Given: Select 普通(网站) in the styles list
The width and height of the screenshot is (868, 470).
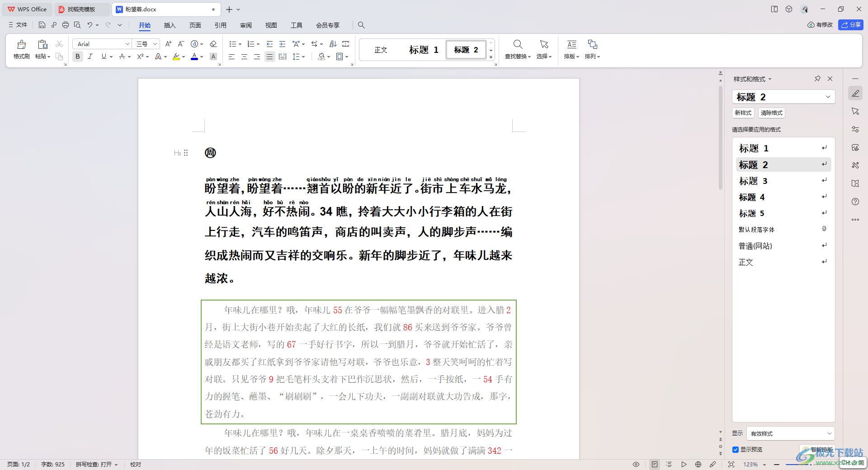Looking at the screenshot, I should pyautogui.click(x=783, y=246).
